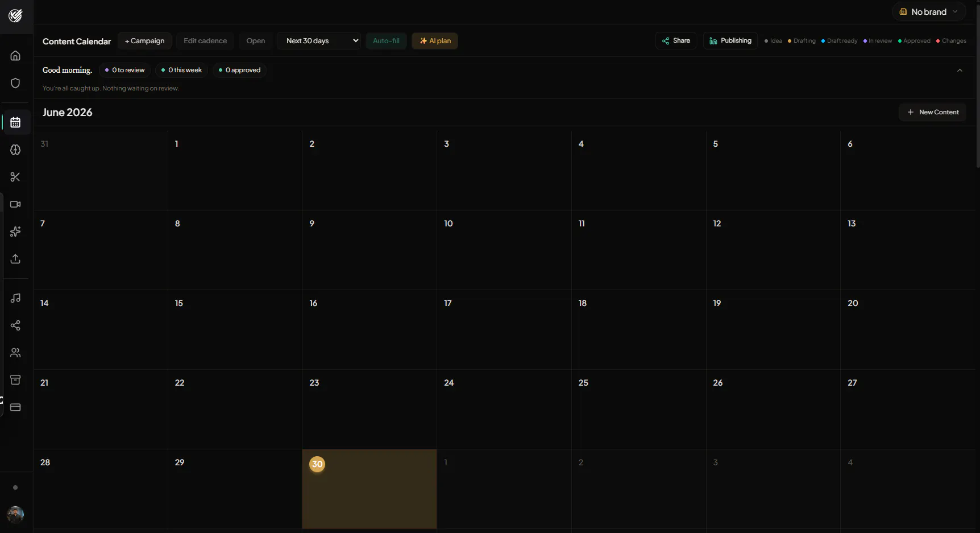Open the billing card icon in sidebar
The width and height of the screenshot is (980, 533).
(x=15, y=407)
